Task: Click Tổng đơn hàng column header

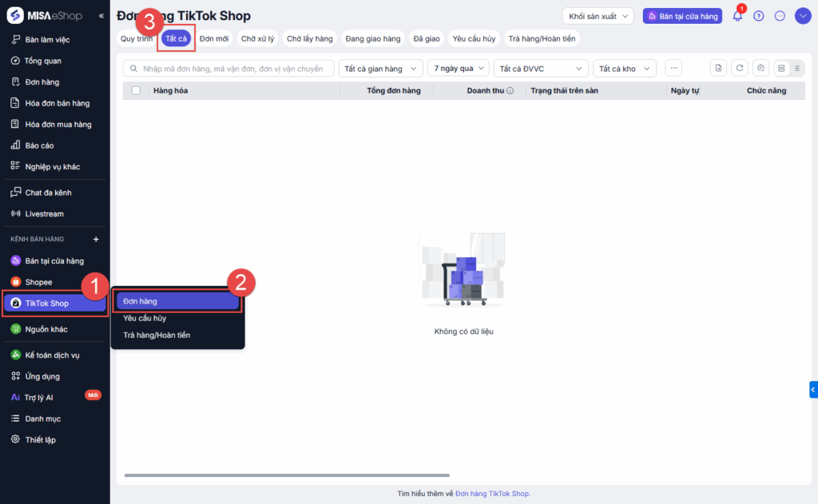Action: (x=393, y=91)
